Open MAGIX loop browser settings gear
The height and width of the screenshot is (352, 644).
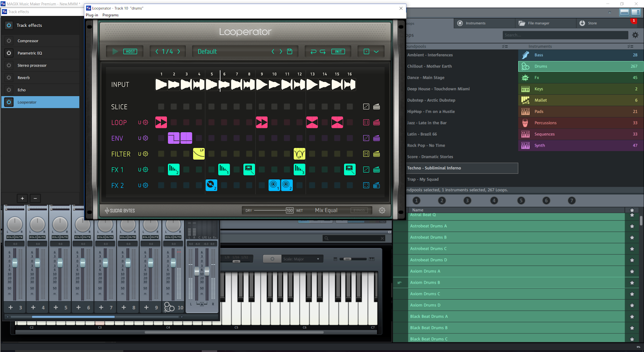[635, 35]
